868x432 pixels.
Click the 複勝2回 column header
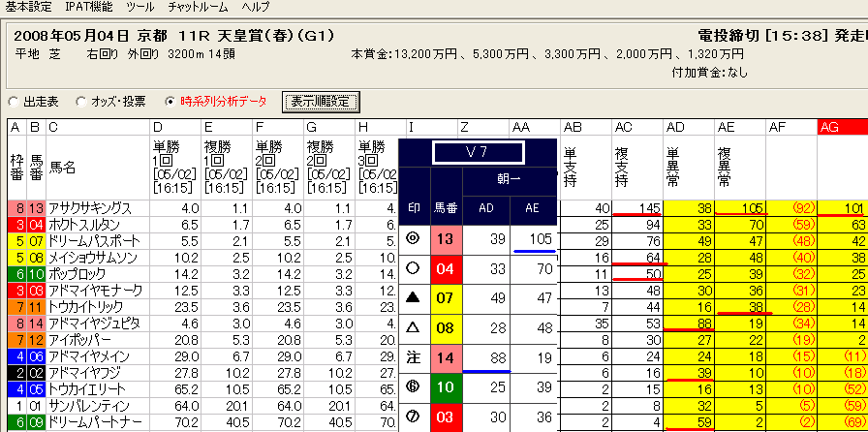[330, 168]
